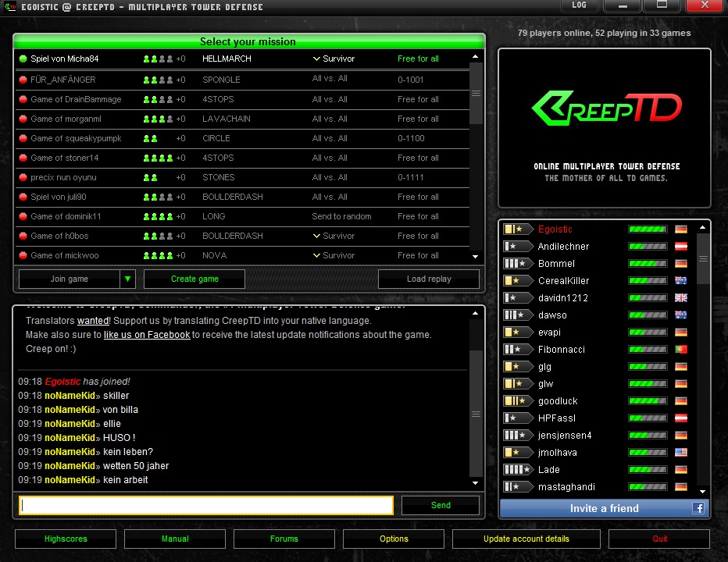
Task: Click the player slots icon for Game of morganml
Action: click(159, 119)
